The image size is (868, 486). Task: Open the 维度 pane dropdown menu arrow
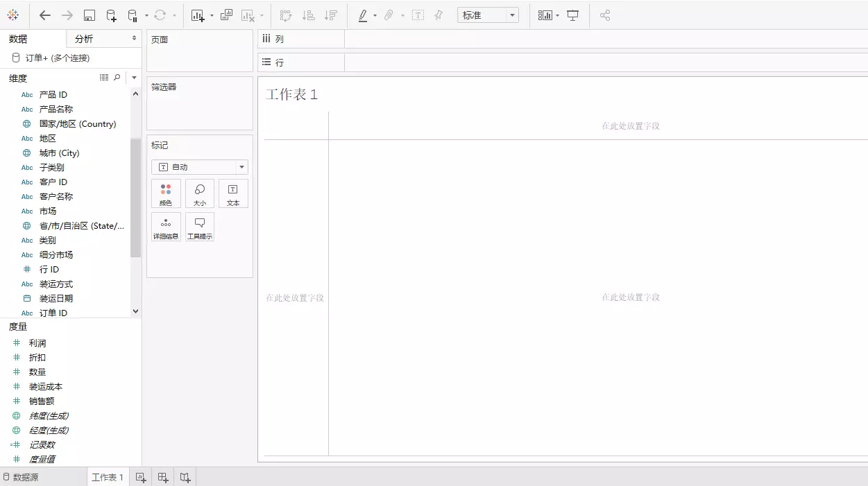(x=134, y=78)
